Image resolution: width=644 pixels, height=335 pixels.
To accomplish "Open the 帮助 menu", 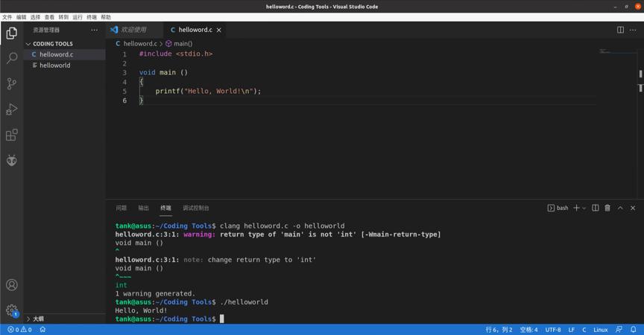I will click(106, 17).
